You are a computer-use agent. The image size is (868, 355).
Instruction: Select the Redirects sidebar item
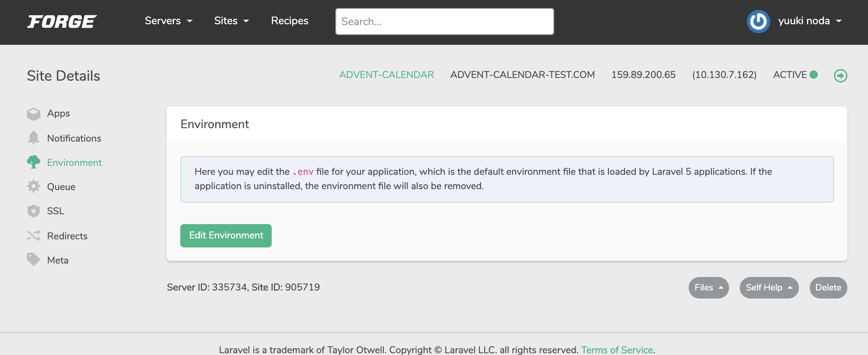[x=67, y=236]
